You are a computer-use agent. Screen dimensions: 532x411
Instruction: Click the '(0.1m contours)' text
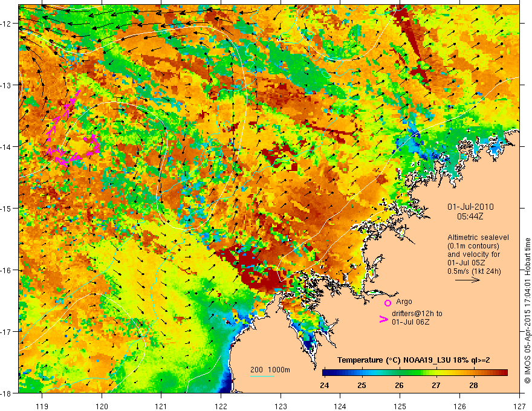[x=473, y=246]
